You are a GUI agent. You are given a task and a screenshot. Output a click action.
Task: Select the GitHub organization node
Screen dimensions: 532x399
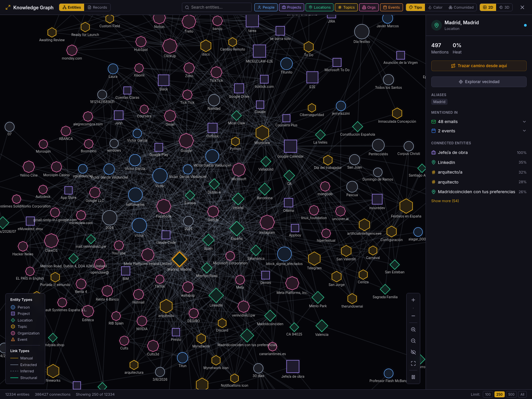pyautogui.click(x=213, y=211)
